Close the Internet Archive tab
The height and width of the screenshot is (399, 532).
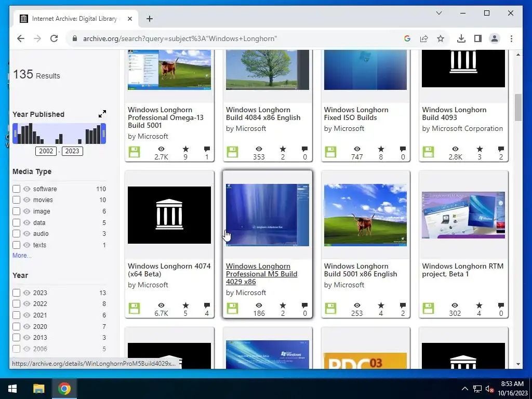click(129, 19)
